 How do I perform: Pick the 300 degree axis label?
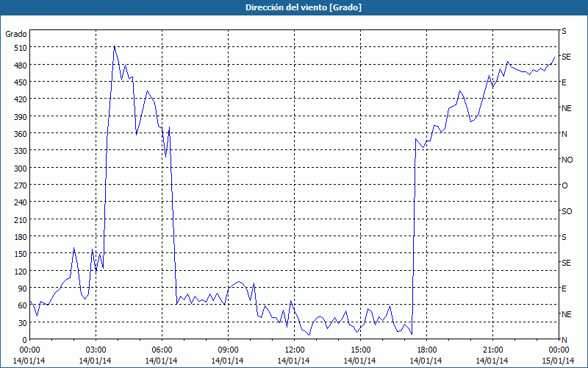coord(21,169)
